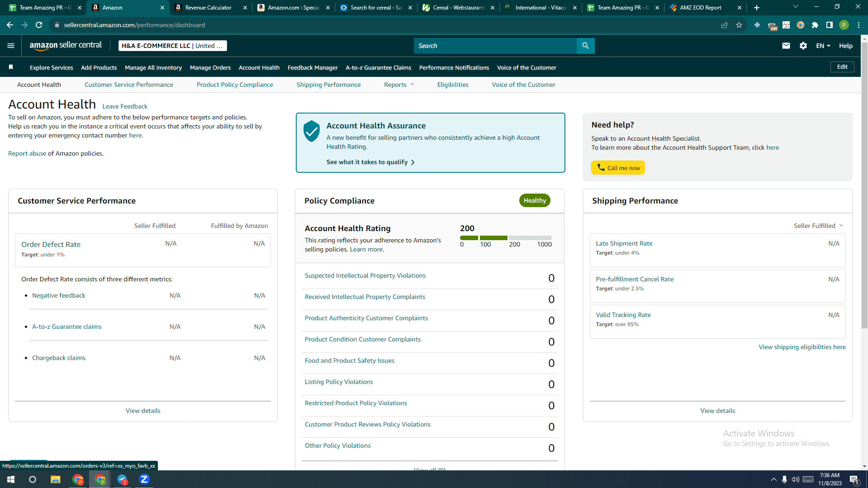The width and height of the screenshot is (868, 488).
Task: Click the Amazon Seller Central logo
Action: (x=66, y=45)
